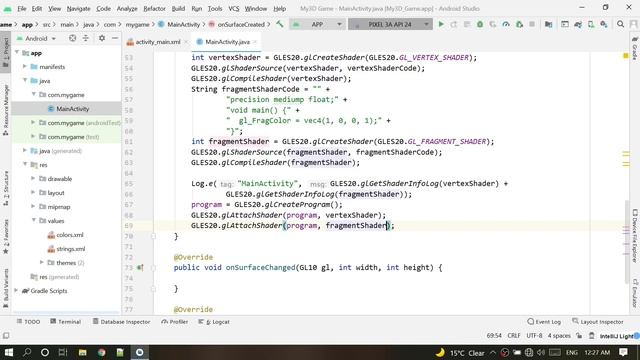
Task: Open Chrome from the taskbar
Action: pos(101,352)
